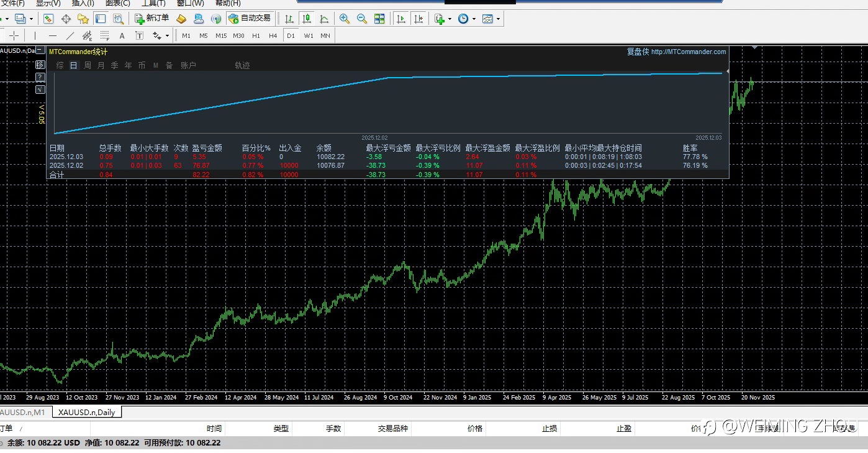Toggle AutoTrading (自动交易) on the toolbar
Viewport: 868px width, 453px height.
pyautogui.click(x=250, y=19)
